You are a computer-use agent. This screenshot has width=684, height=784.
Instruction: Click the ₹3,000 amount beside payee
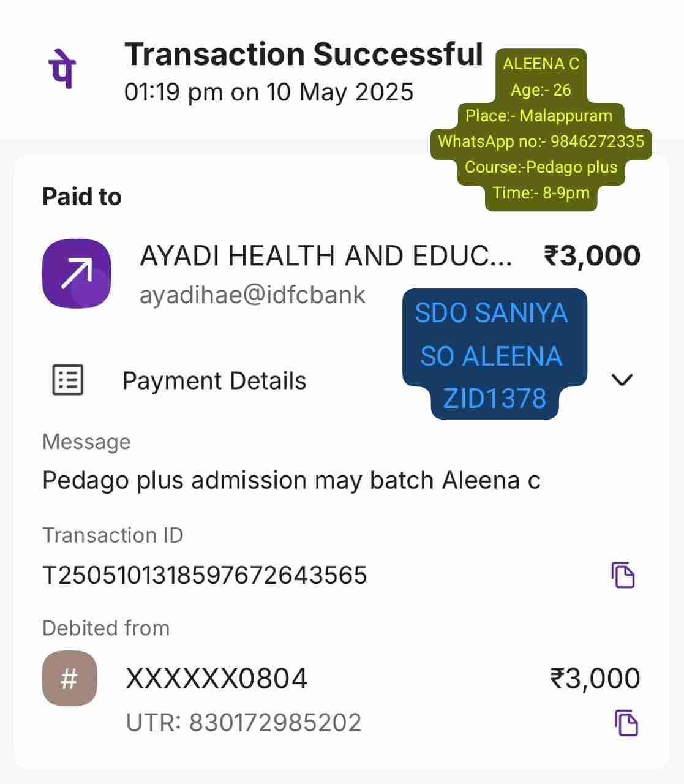click(x=592, y=256)
